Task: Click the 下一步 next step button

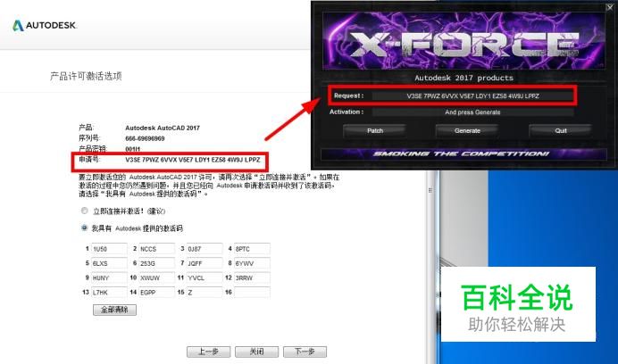Action: click(x=305, y=352)
